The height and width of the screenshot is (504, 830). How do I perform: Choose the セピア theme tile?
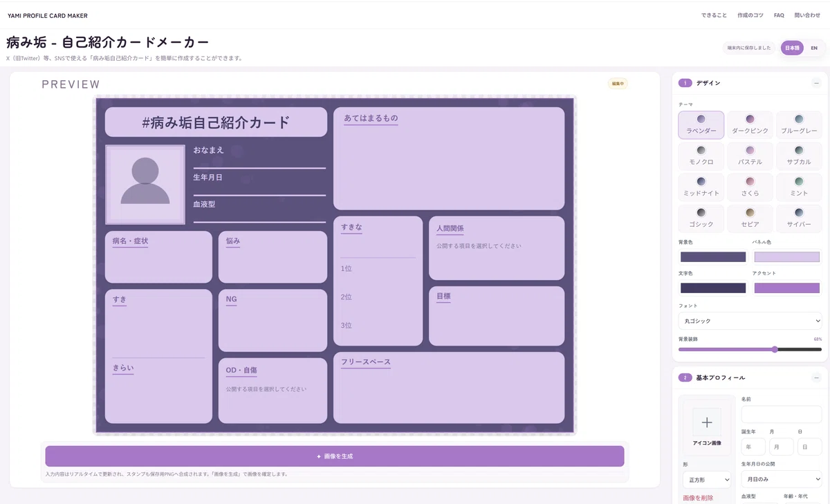click(x=750, y=218)
